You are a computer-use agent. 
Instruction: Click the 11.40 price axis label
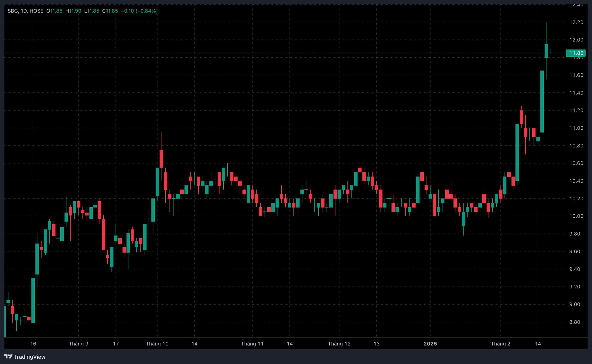pyautogui.click(x=576, y=93)
